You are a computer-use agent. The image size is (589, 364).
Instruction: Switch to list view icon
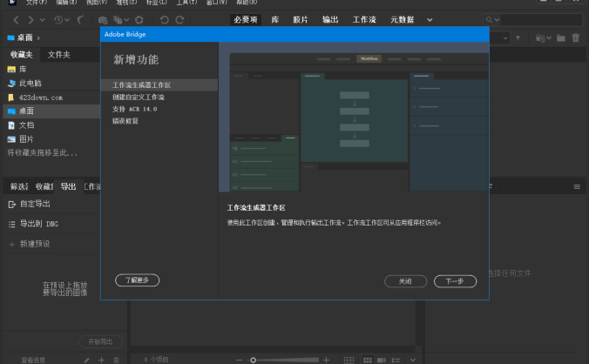[x=396, y=361]
